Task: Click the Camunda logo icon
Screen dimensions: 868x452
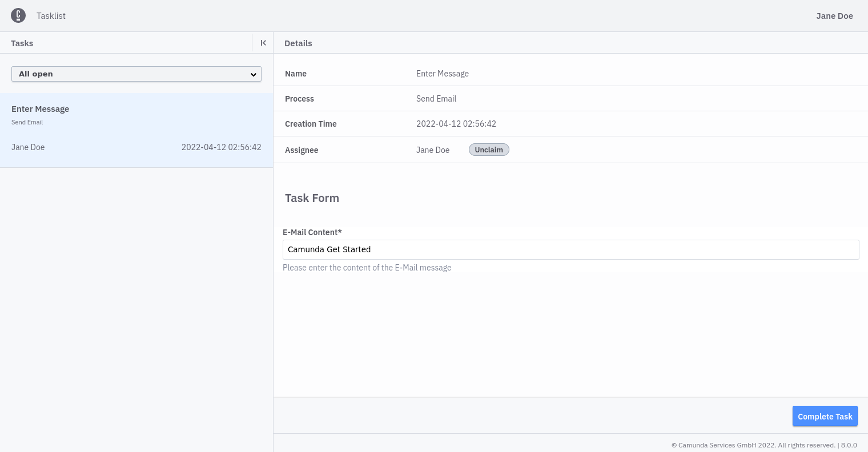Action: [18, 15]
